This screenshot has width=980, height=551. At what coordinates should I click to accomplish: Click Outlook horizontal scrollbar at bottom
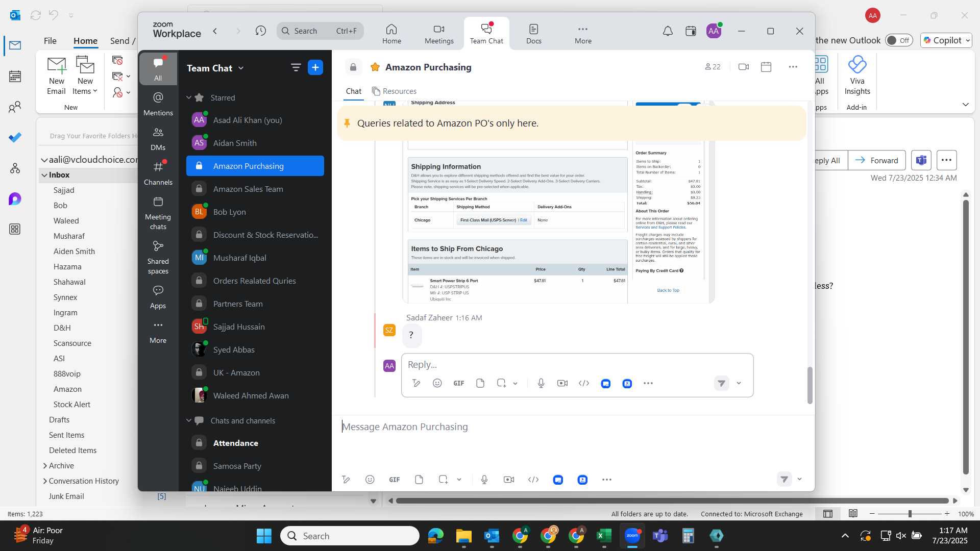(x=672, y=500)
